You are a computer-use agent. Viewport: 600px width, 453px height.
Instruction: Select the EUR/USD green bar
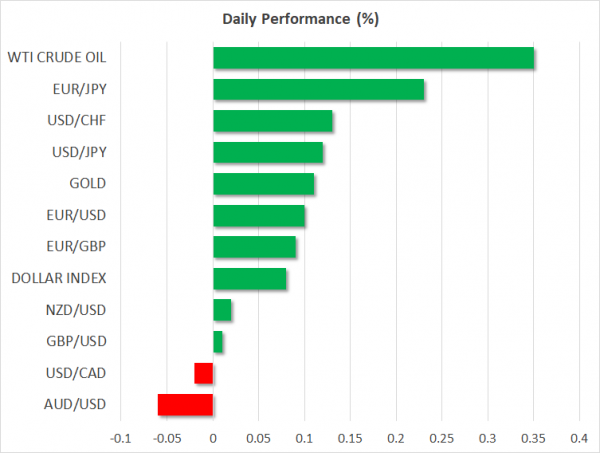(259, 216)
